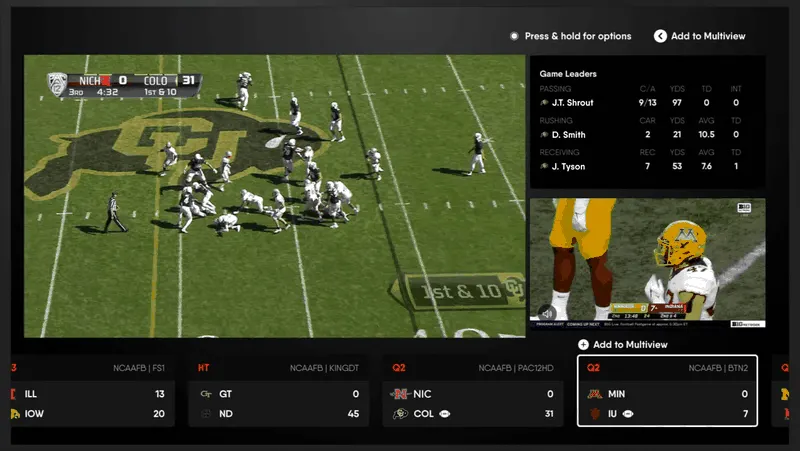800x451 pixels.
Task: Click the Iowa hawkeye logo in IOW row
Action: 15,414
